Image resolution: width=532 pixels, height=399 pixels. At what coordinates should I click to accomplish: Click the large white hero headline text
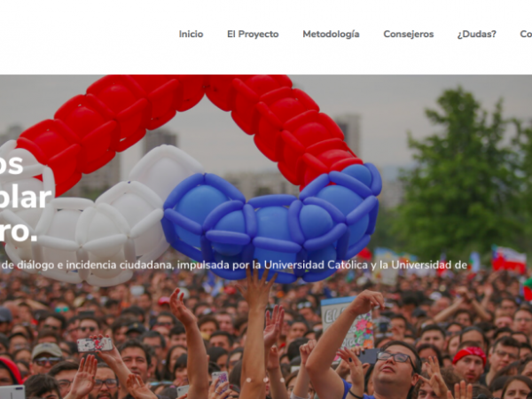pos(24,198)
